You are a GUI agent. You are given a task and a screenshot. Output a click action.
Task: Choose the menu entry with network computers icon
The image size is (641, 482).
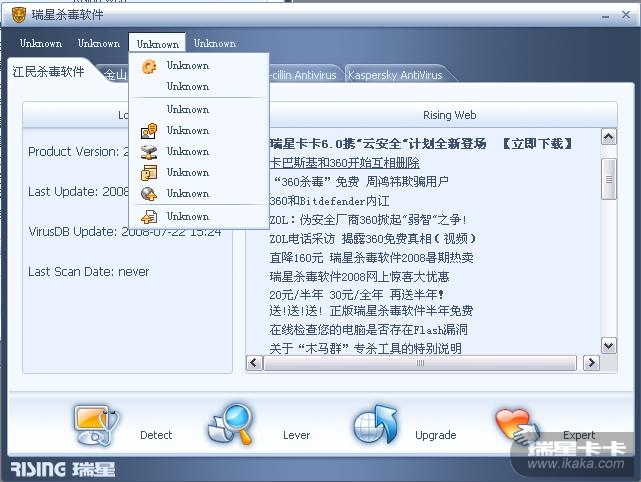(199, 152)
